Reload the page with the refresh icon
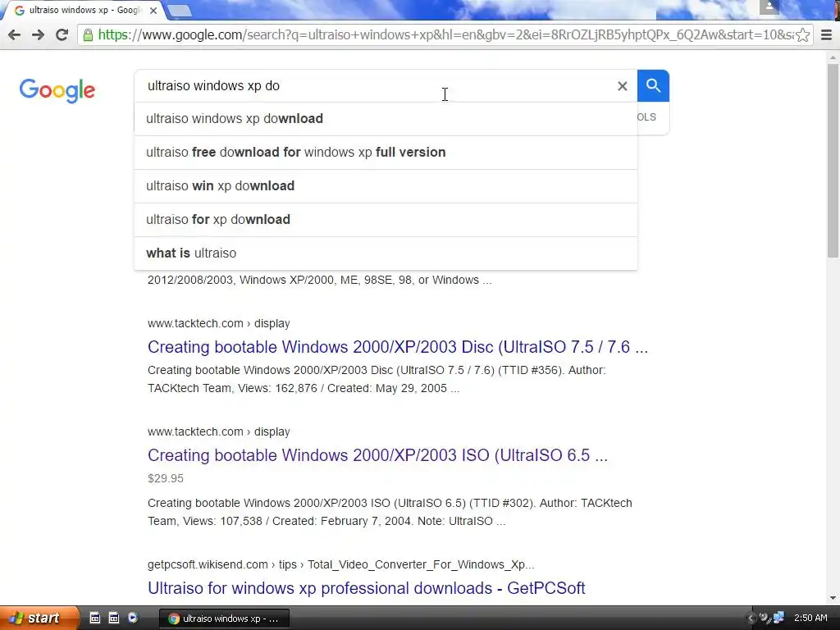Screen dimensions: 840x630 click(x=62, y=34)
